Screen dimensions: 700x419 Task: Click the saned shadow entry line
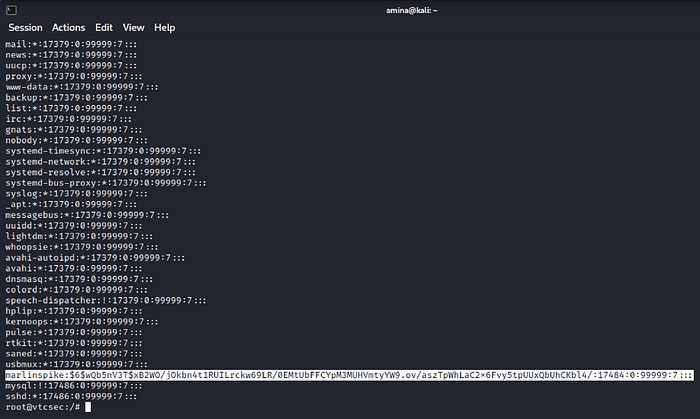[x=74, y=354]
